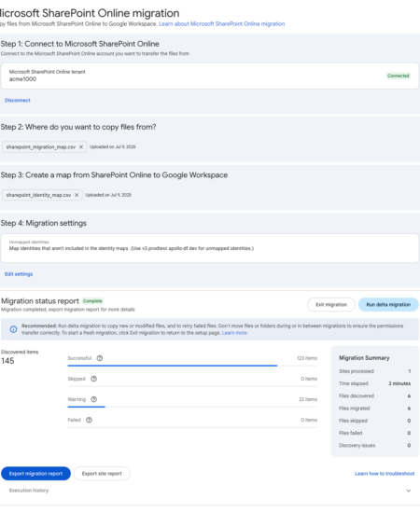Click help icon next to Skipped

point(93,379)
